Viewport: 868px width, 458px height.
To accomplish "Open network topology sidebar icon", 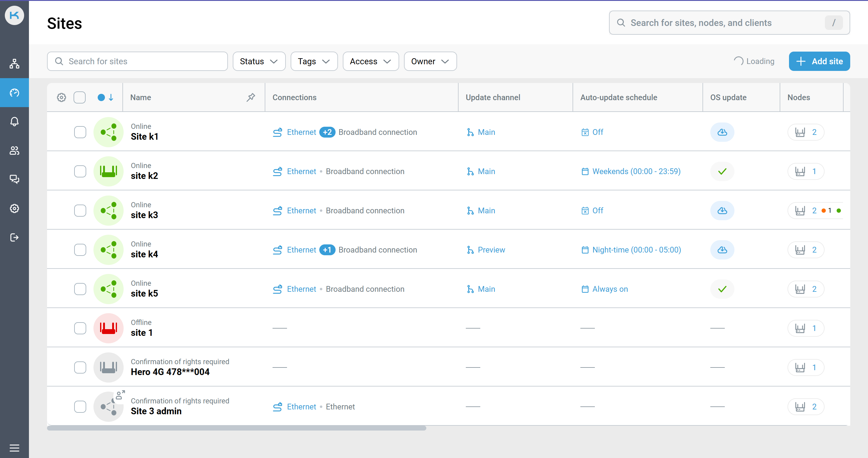I will [14, 63].
